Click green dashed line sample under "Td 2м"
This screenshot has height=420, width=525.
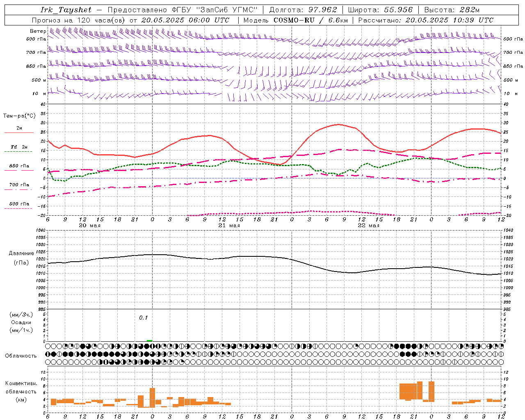[18, 152]
